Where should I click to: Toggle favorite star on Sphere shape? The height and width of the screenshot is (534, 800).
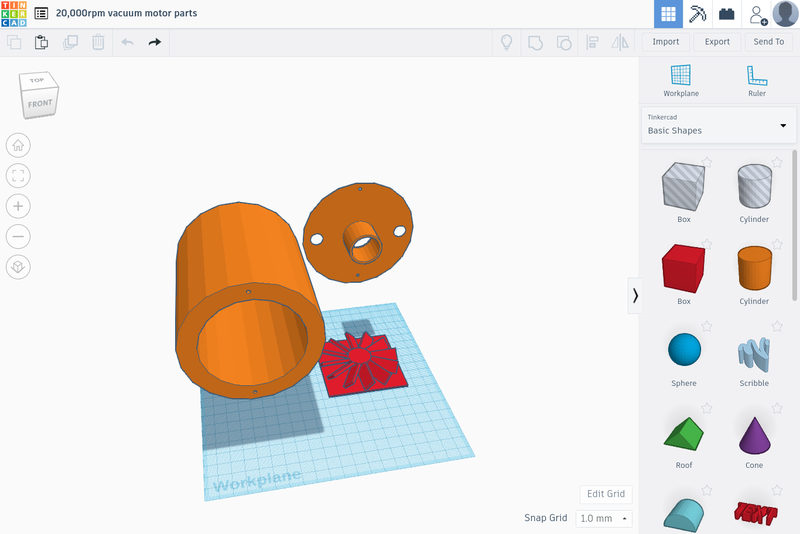[x=707, y=326]
